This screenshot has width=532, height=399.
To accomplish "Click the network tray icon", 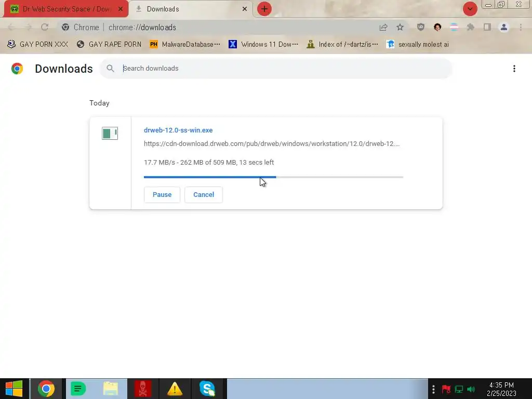I will pyautogui.click(x=459, y=389).
